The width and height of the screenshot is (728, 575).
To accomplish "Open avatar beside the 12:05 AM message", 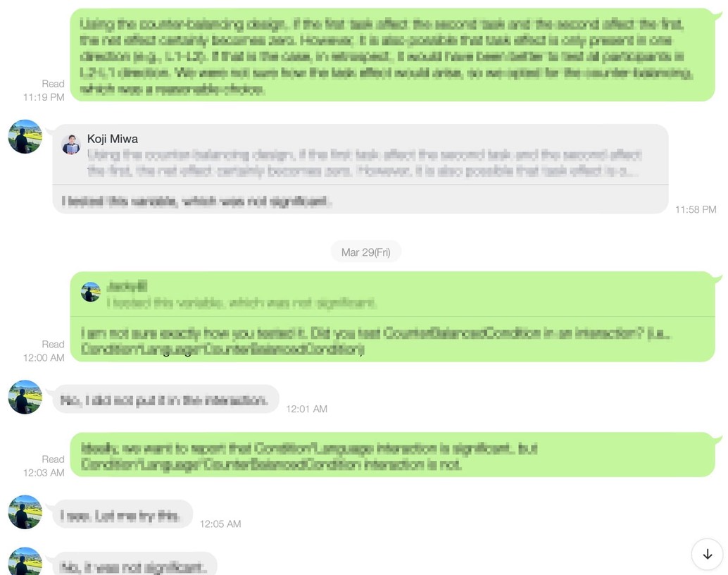I will coord(25,512).
